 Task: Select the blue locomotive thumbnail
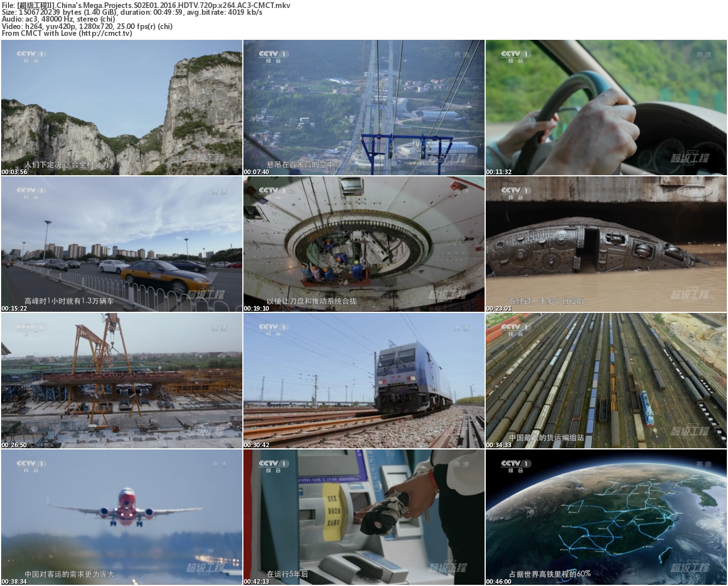point(363,381)
